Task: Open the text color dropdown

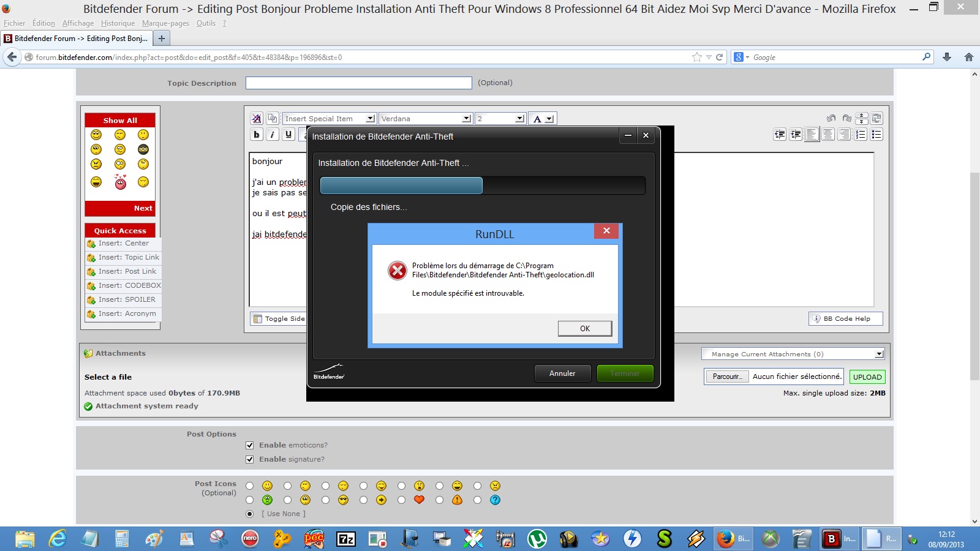Action: coord(543,118)
